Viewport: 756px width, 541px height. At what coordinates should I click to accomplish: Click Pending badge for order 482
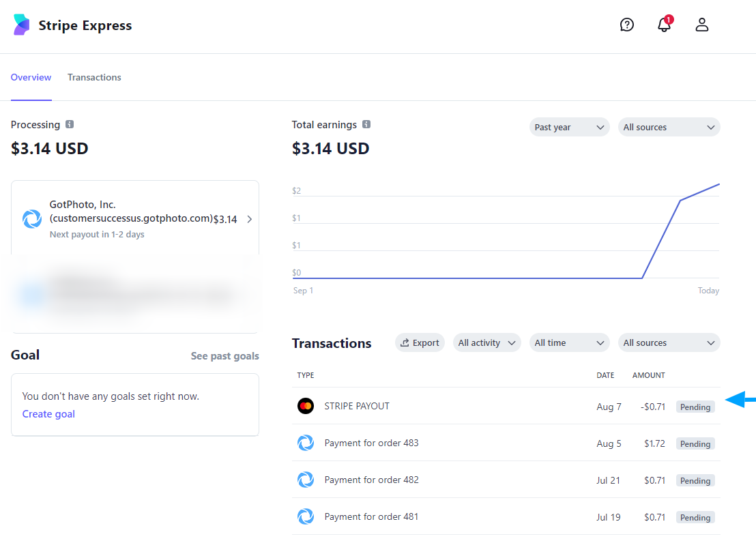point(695,481)
